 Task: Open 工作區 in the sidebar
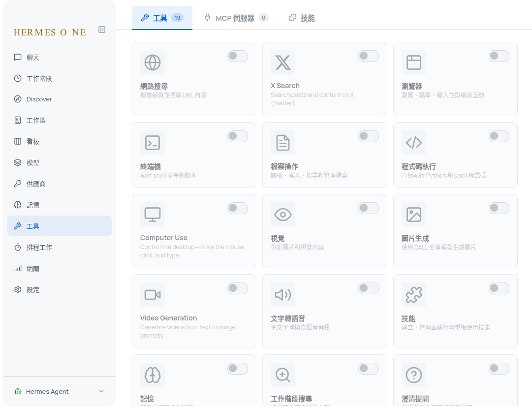[x=60, y=120]
